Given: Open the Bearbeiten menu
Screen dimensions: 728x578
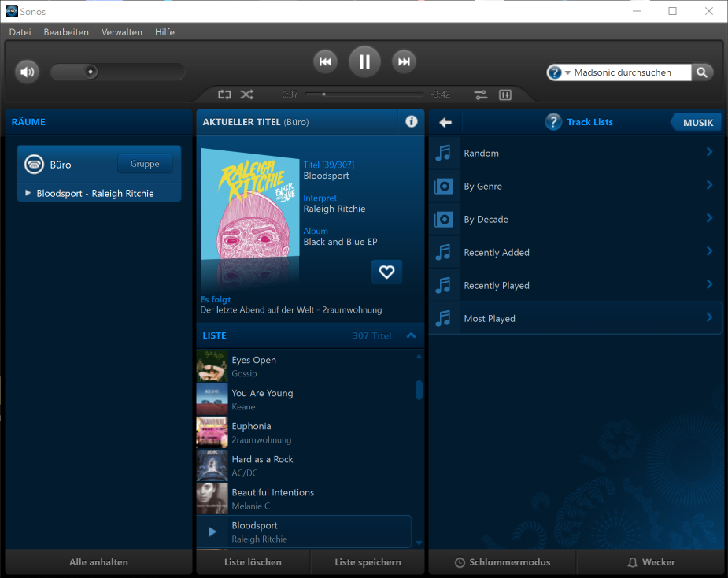Looking at the screenshot, I should point(66,32).
